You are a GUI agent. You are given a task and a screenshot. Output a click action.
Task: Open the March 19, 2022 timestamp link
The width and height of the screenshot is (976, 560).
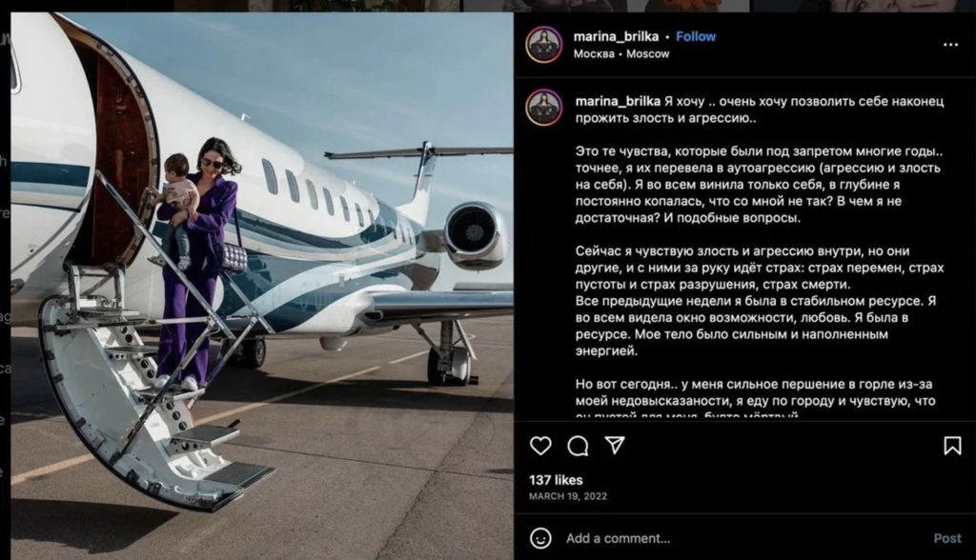568,496
